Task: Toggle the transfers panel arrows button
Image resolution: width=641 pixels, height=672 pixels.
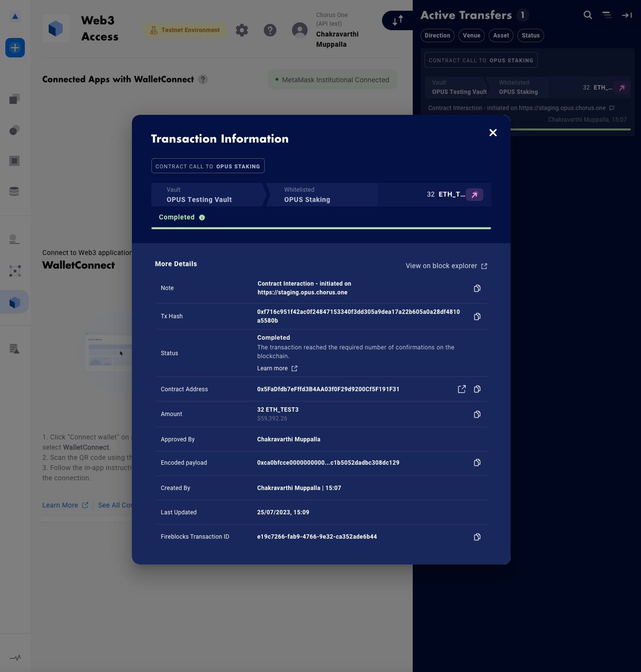Action: pyautogui.click(x=398, y=20)
